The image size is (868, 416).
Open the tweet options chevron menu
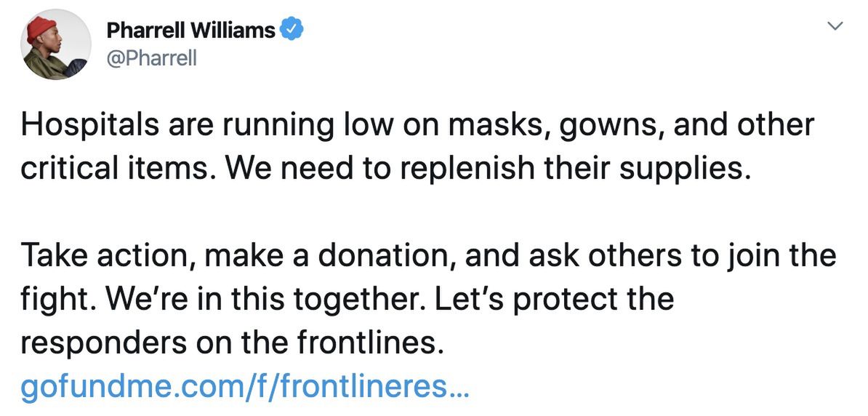pyautogui.click(x=836, y=27)
